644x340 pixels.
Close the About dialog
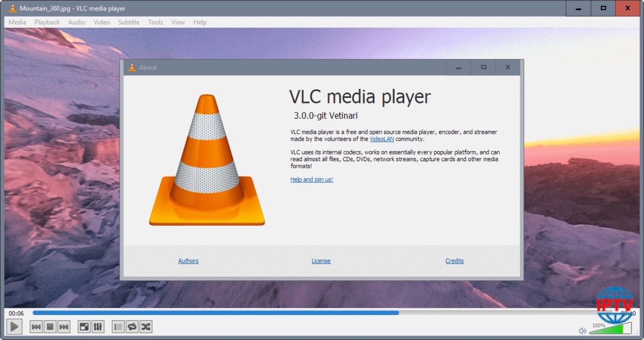pyautogui.click(x=508, y=67)
